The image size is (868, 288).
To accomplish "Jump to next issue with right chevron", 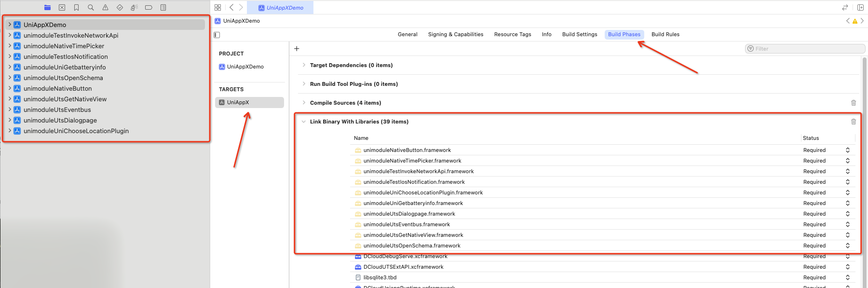I will [x=862, y=21].
